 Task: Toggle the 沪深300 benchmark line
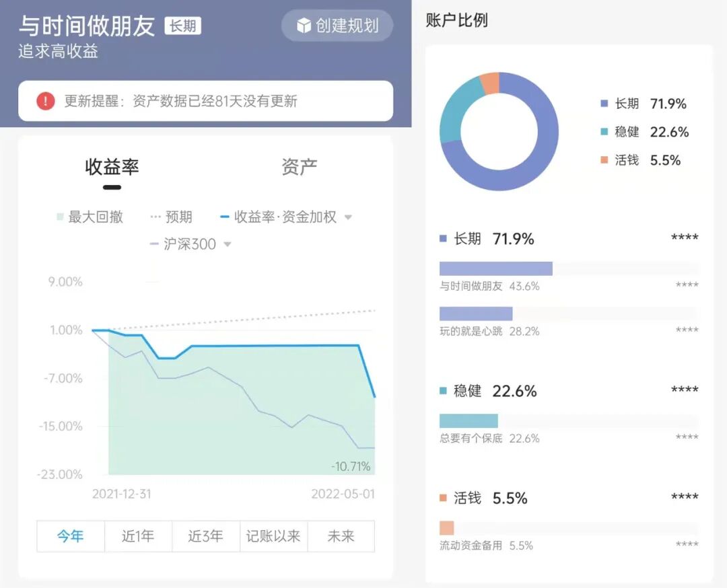(x=182, y=244)
